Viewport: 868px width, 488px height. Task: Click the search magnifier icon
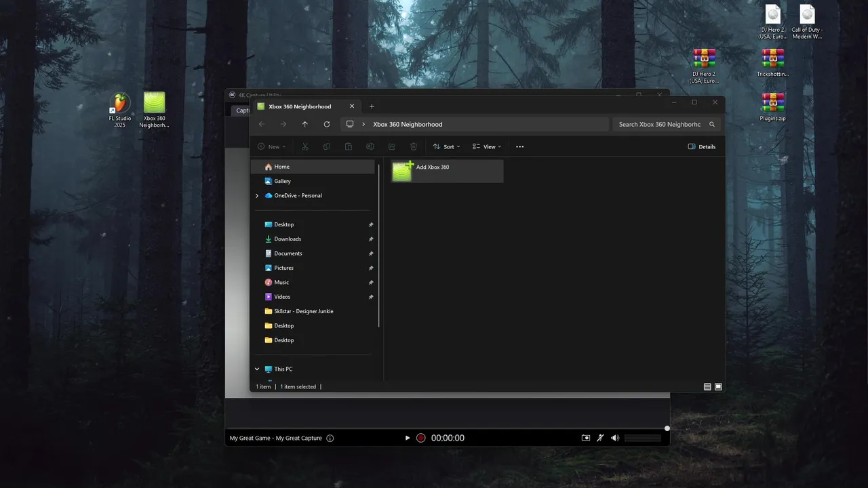click(712, 124)
